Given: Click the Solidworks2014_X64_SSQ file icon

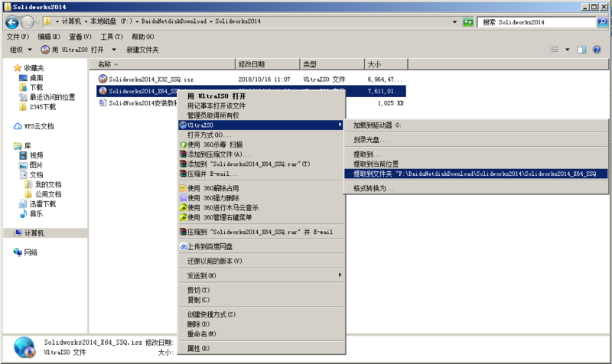Looking at the screenshot, I should 103,91.
